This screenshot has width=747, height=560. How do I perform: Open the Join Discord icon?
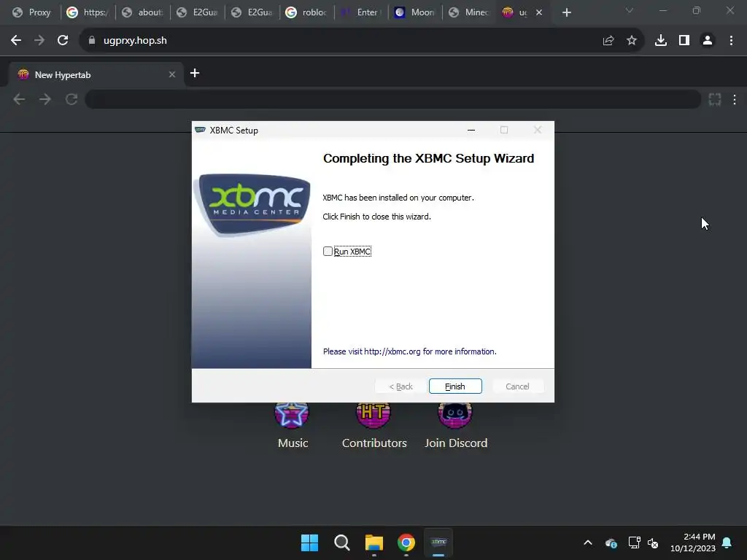pyautogui.click(x=455, y=414)
